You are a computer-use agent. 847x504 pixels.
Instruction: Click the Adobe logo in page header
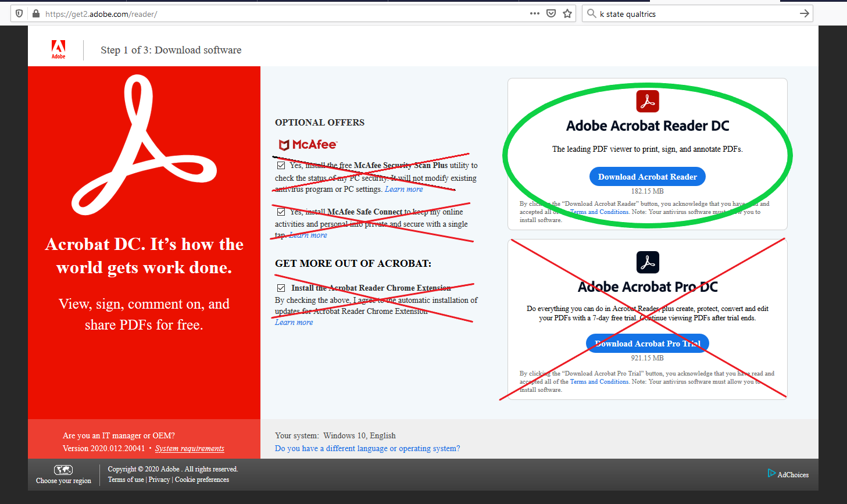58,49
